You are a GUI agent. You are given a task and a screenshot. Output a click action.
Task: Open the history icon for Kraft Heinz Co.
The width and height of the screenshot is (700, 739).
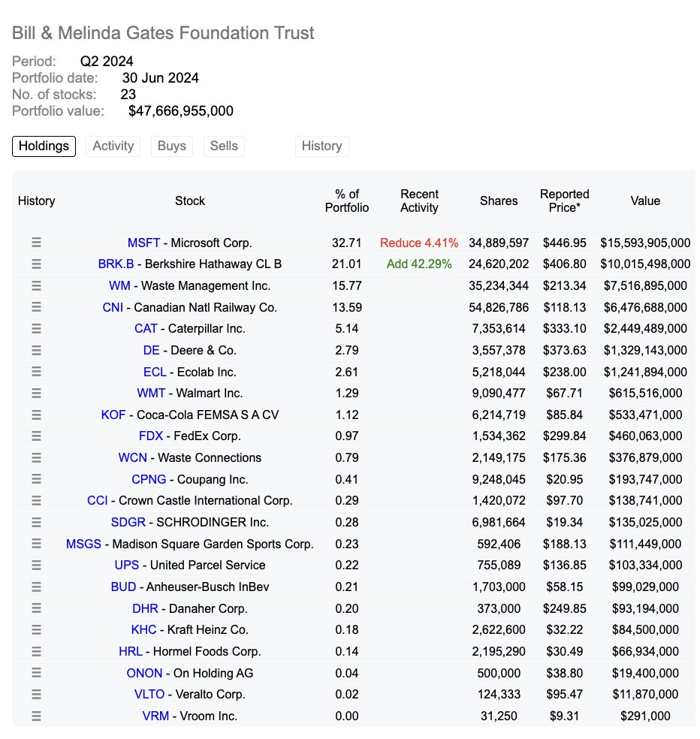pos(36,629)
